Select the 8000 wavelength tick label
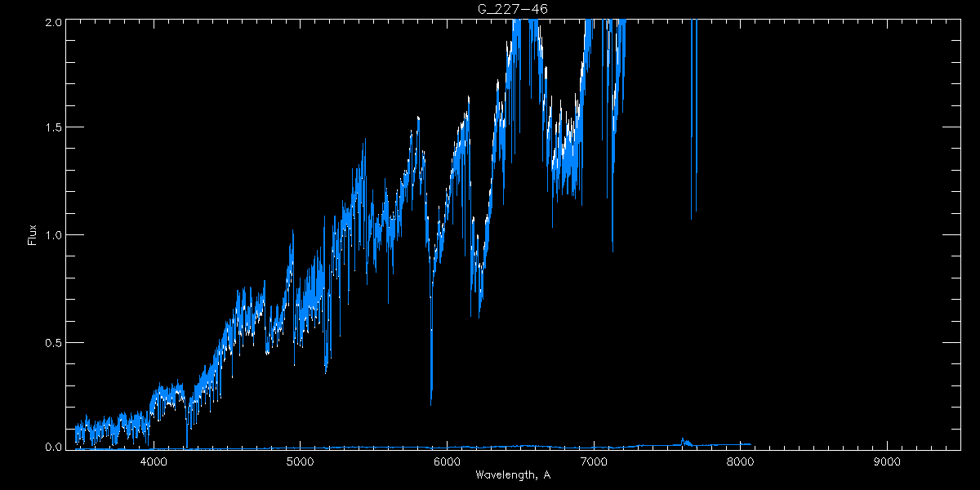 740,462
